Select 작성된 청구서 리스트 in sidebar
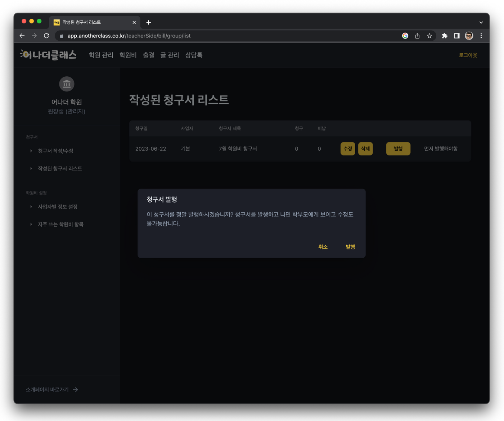Screen dimensions: 504x421 [x=60, y=168]
